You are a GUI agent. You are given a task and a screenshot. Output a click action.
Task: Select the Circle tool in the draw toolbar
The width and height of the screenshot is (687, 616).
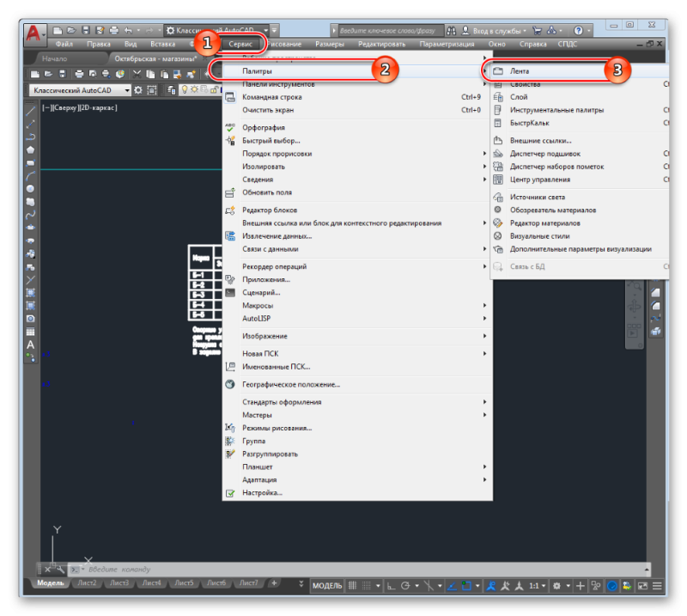point(30,189)
